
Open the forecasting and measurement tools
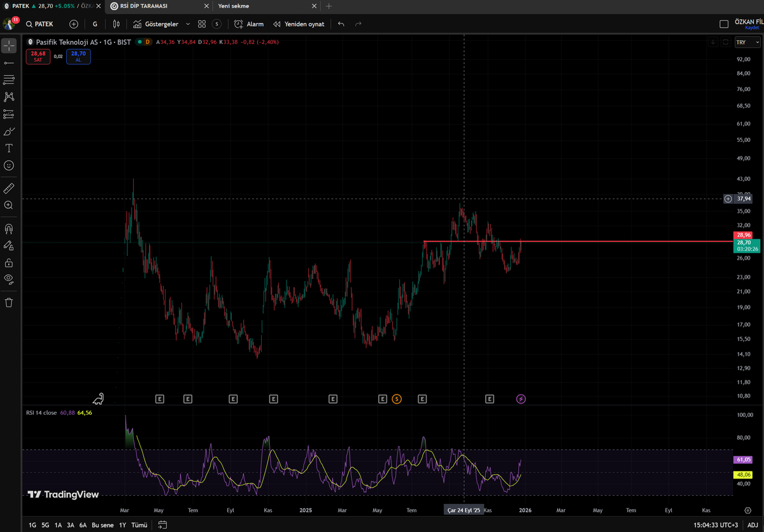[x=9, y=114]
